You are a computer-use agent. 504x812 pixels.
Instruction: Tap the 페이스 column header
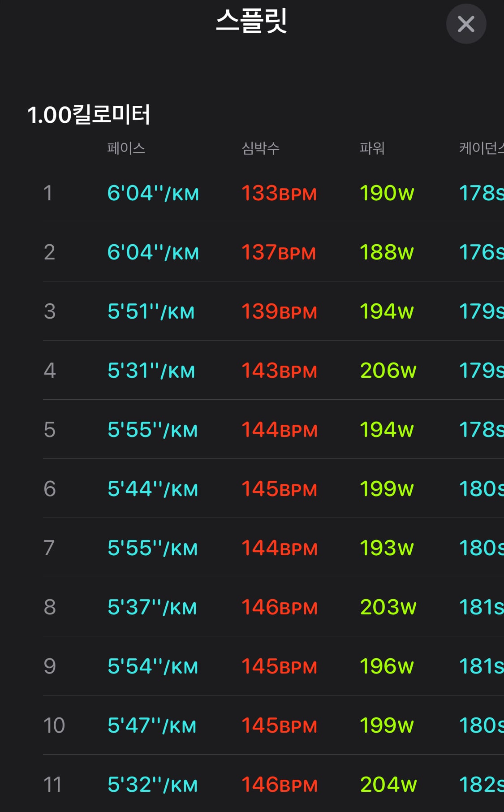126,148
